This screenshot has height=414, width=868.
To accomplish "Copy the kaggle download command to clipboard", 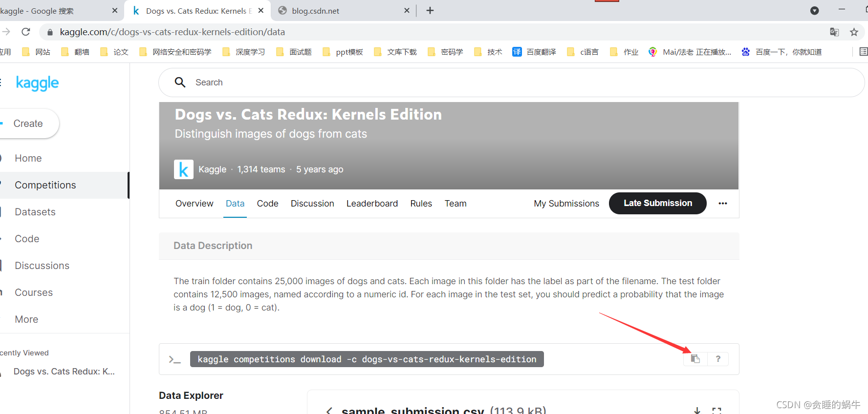I will (695, 359).
